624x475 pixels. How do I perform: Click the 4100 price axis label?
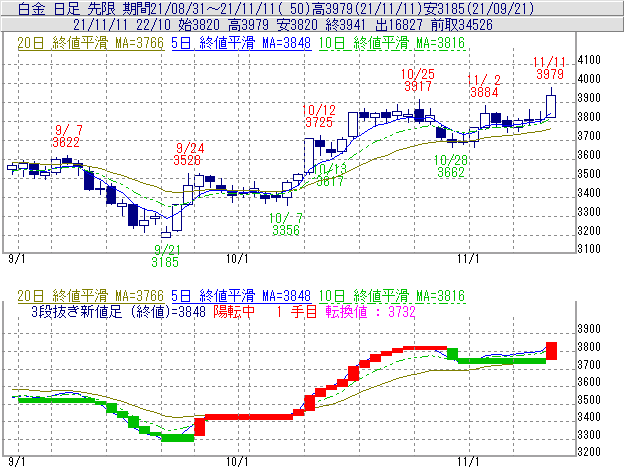(589, 60)
